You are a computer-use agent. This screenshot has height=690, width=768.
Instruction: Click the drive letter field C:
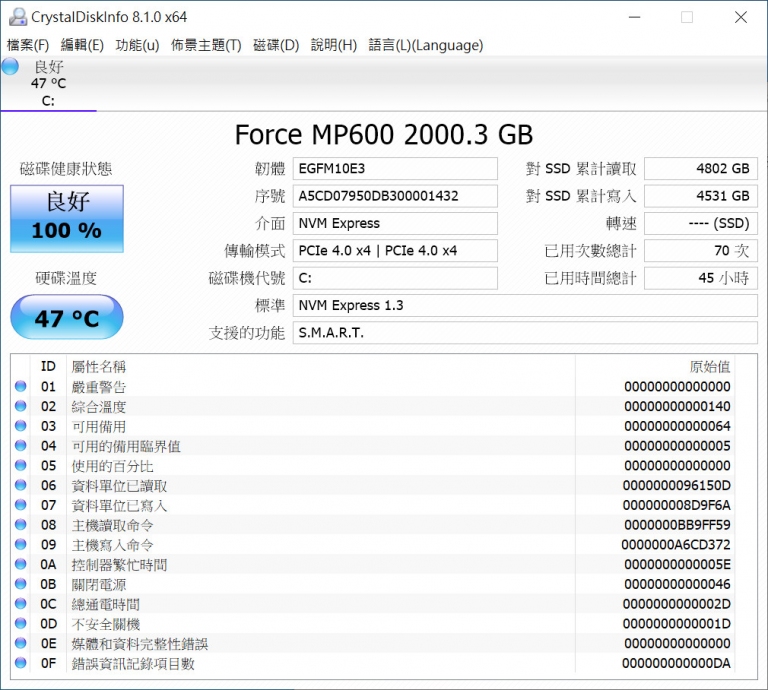[x=395, y=278]
